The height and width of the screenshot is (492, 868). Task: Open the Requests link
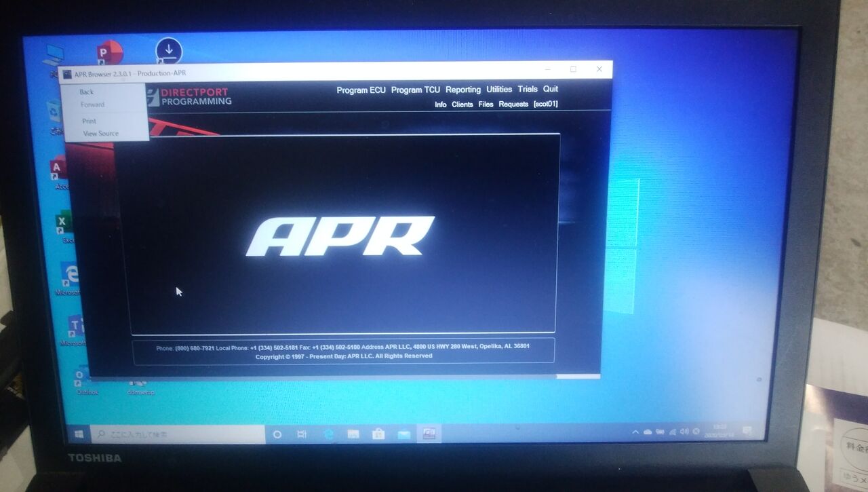coord(513,104)
